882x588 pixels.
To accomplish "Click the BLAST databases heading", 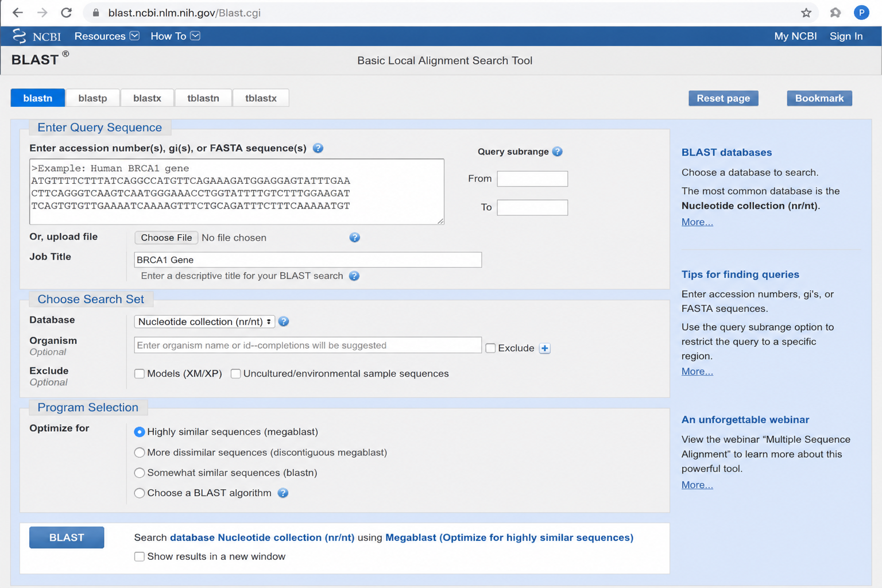I will pyautogui.click(x=726, y=152).
